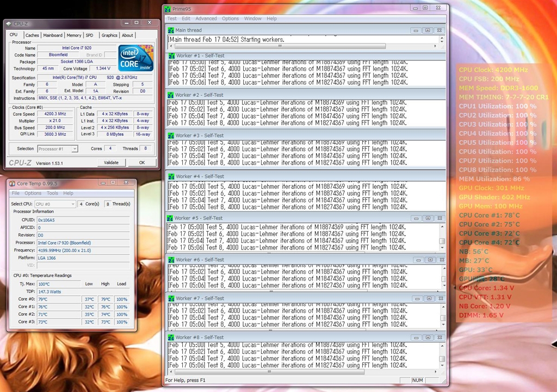Open the About tab in CPU-Z
The width and height of the screenshot is (557, 392).
[x=127, y=35]
